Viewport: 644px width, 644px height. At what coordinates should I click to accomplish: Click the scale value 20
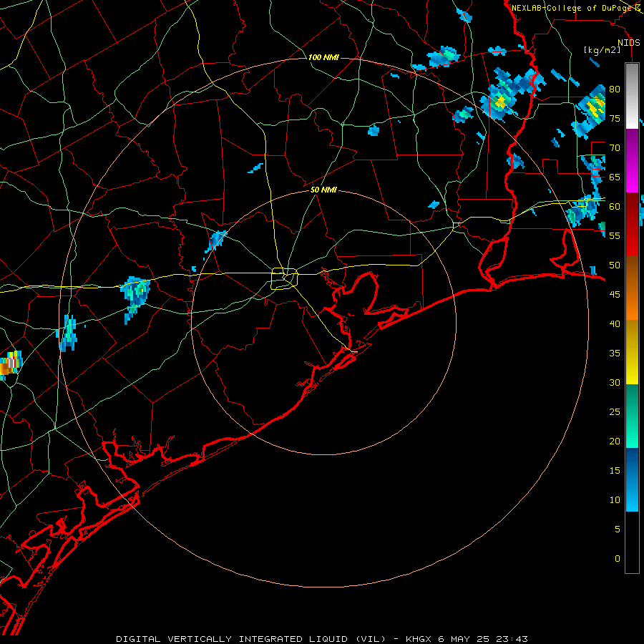pos(615,441)
